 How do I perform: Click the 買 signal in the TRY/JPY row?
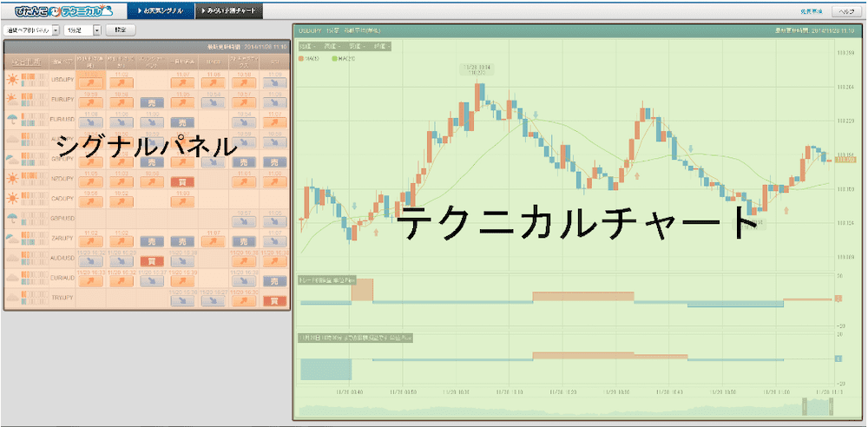(x=274, y=301)
